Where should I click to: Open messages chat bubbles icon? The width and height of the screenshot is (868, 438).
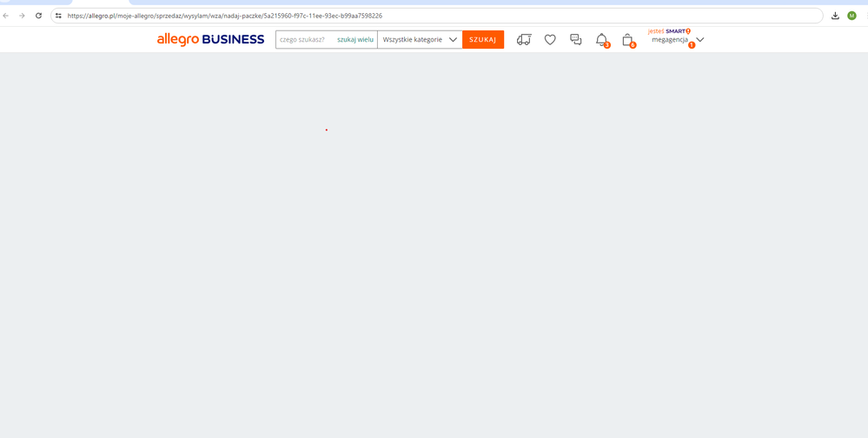(575, 40)
